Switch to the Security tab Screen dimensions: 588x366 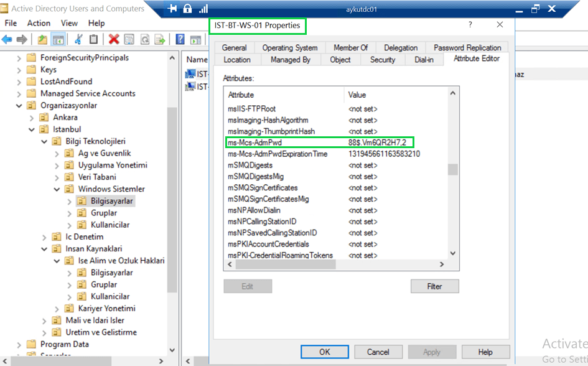[x=382, y=60]
